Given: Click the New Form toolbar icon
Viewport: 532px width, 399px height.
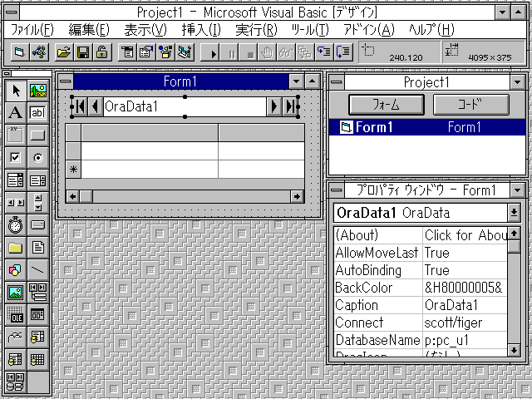Looking at the screenshot, I should click(x=20, y=52).
